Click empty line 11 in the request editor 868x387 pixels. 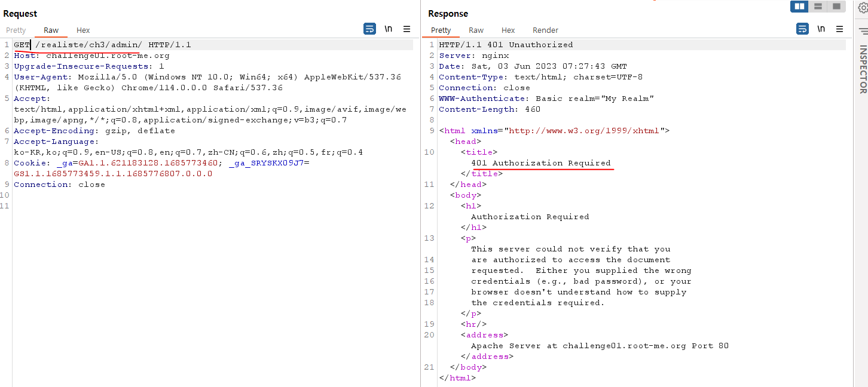coord(213,206)
